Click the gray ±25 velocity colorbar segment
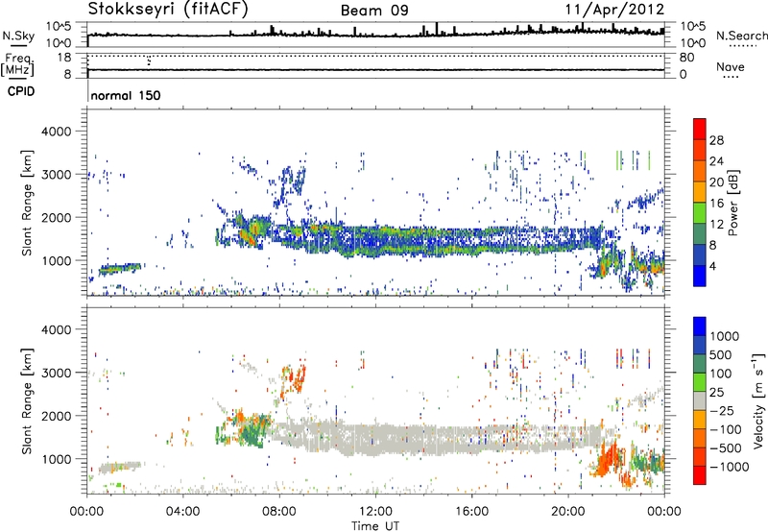768x532 pixels. point(700,400)
